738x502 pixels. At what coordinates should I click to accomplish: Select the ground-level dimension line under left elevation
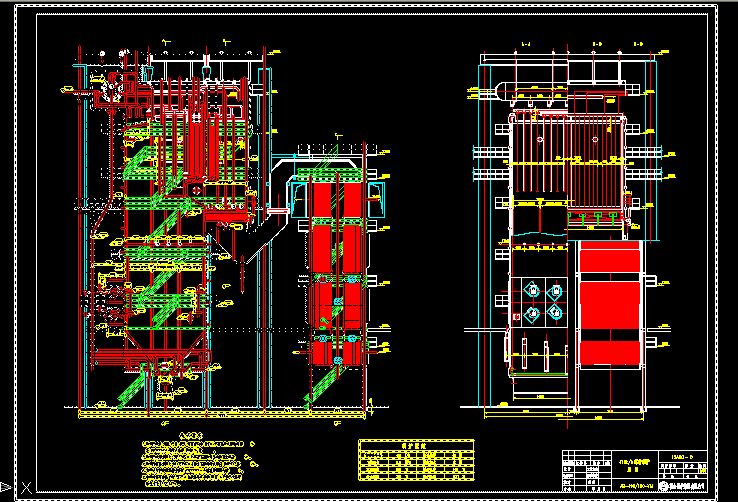220,410
